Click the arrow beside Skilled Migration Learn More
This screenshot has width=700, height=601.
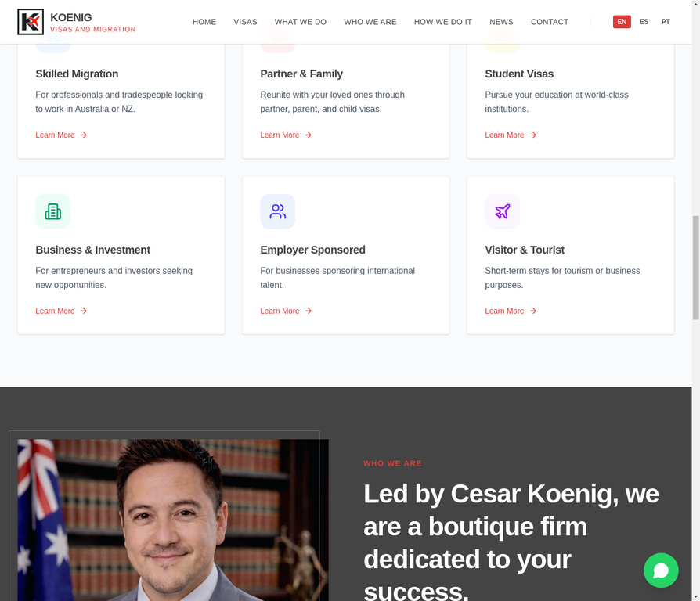tap(84, 135)
